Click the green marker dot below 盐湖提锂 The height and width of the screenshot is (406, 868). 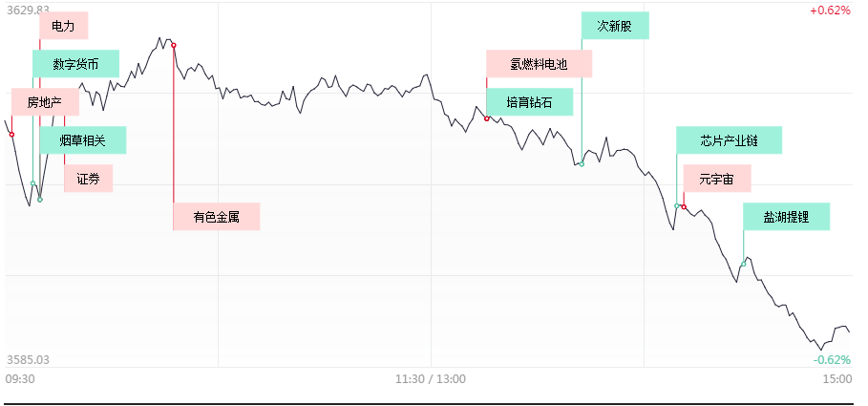[744, 263]
